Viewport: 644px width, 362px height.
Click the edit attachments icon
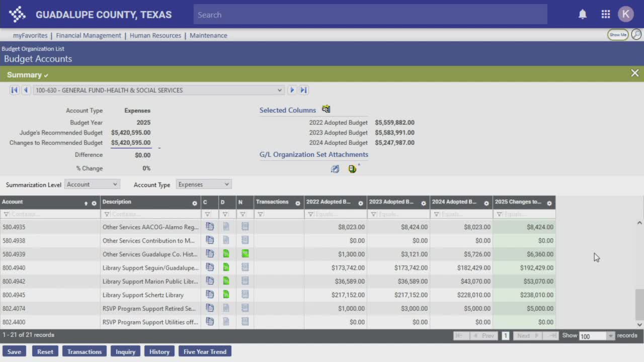point(335,169)
